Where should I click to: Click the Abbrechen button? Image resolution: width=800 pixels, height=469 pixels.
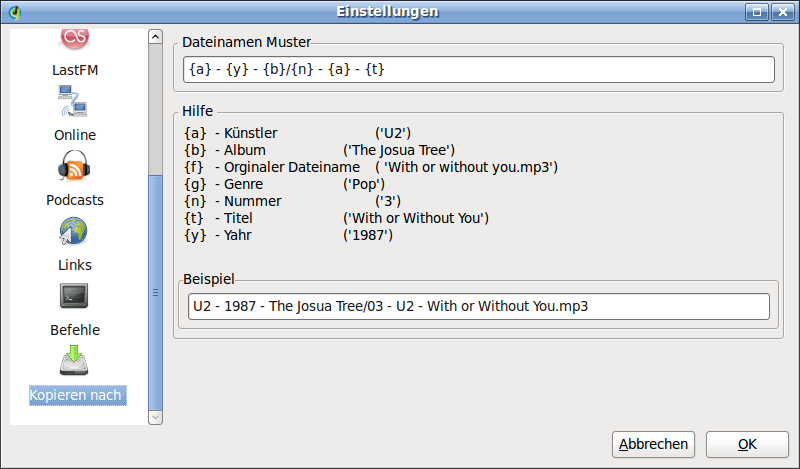[x=653, y=445]
